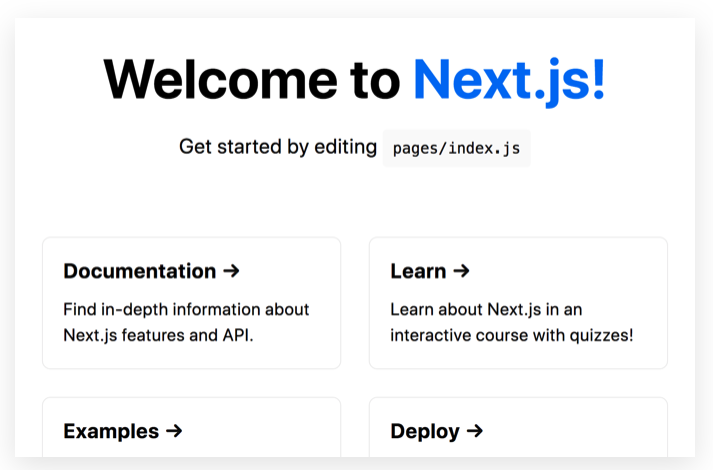The image size is (713, 470).
Task: Click the 'Get started by editing' text
Action: (x=278, y=147)
